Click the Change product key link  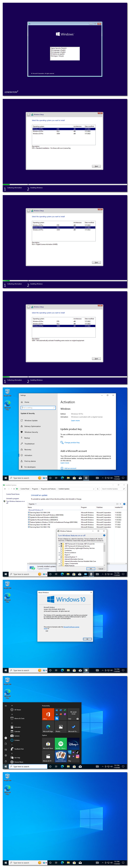(72, 442)
